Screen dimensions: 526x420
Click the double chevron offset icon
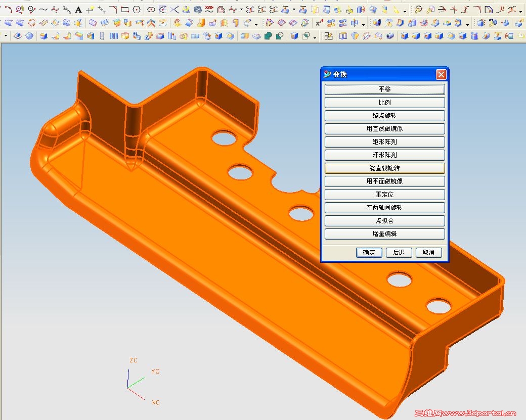pyautogui.click(x=151, y=23)
